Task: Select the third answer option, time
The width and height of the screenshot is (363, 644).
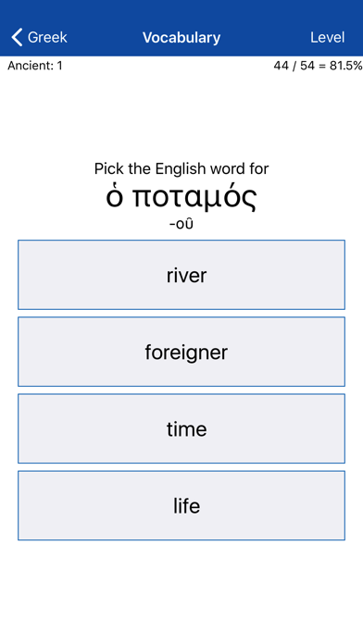Action: [181, 428]
